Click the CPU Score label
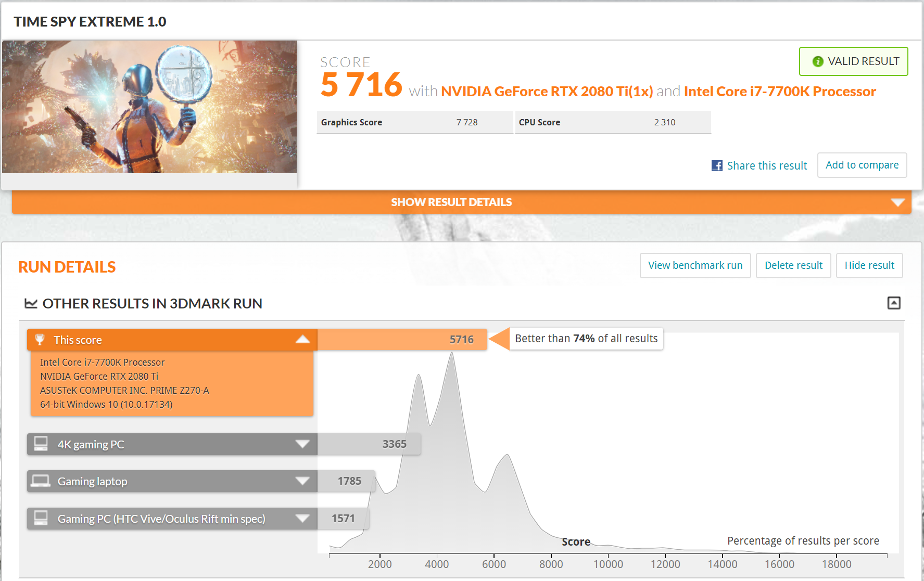Screen dimensions: 924x581 [x=539, y=122]
